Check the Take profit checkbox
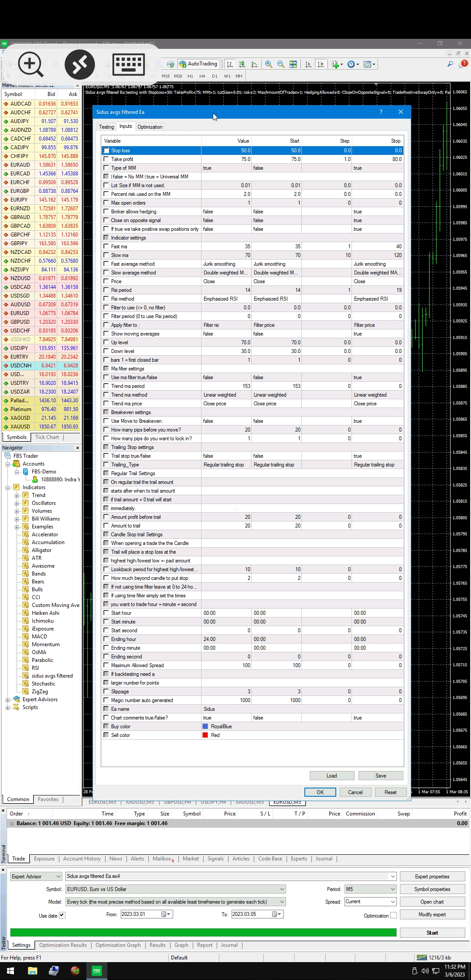 tap(106, 159)
